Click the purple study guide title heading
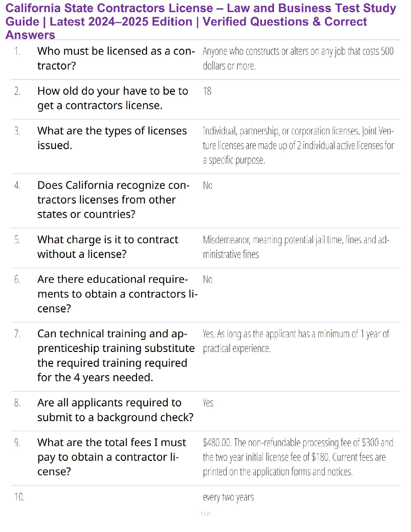411x532 pixels. point(201,21)
